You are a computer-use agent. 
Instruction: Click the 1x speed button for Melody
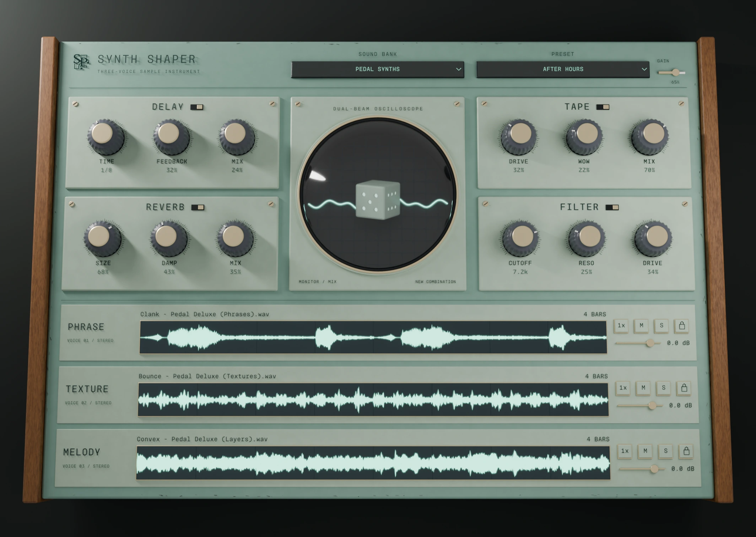(625, 451)
